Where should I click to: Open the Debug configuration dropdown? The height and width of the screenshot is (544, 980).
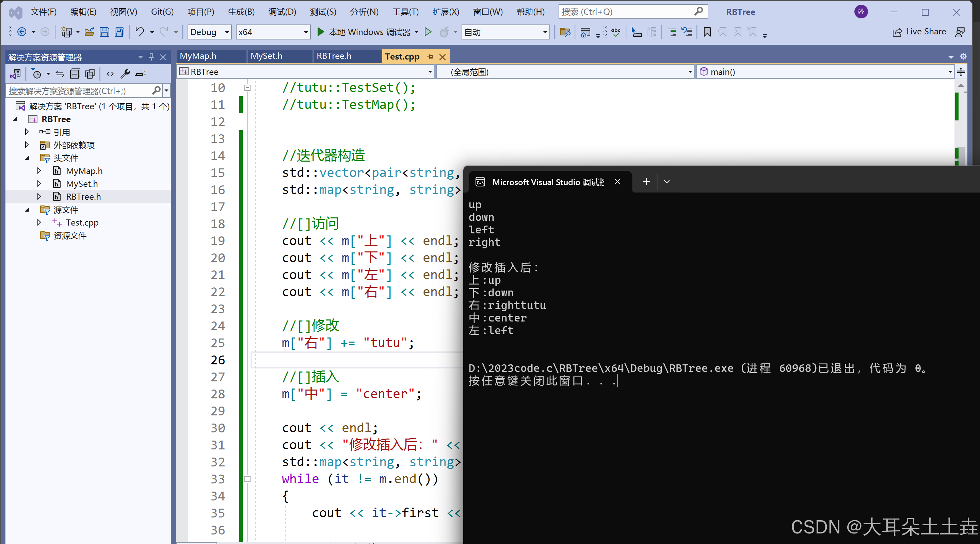209,32
